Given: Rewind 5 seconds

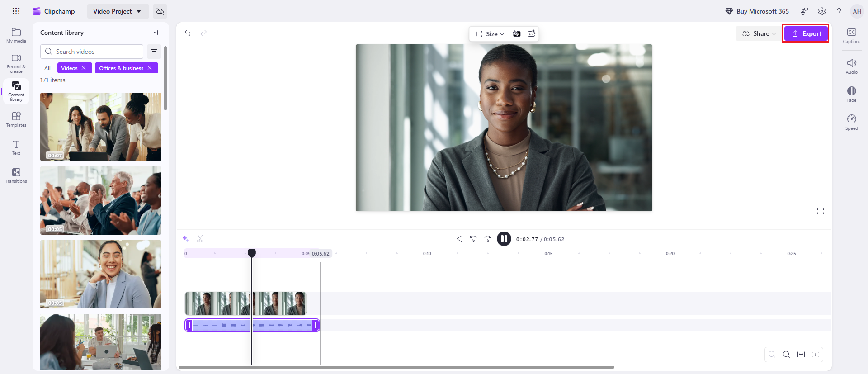Looking at the screenshot, I should coord(473,239).
